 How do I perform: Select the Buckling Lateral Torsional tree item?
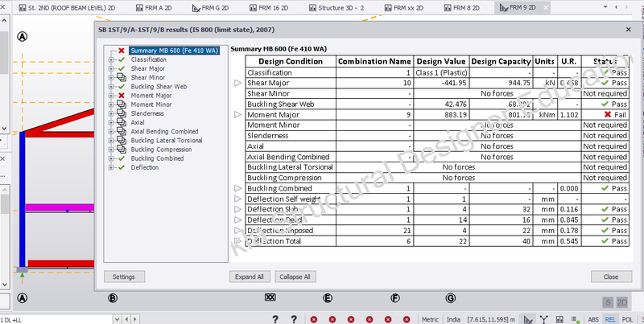(167, 140)
